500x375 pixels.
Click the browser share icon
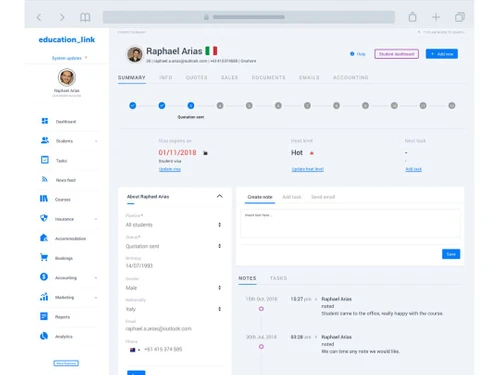(412, 17)
